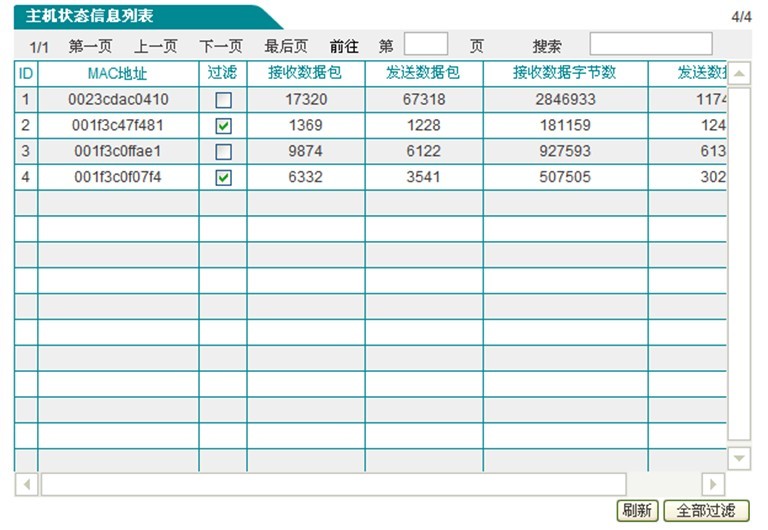Click the page number input field
Viewport: 768px width, 530px height.
pos(426,45)
